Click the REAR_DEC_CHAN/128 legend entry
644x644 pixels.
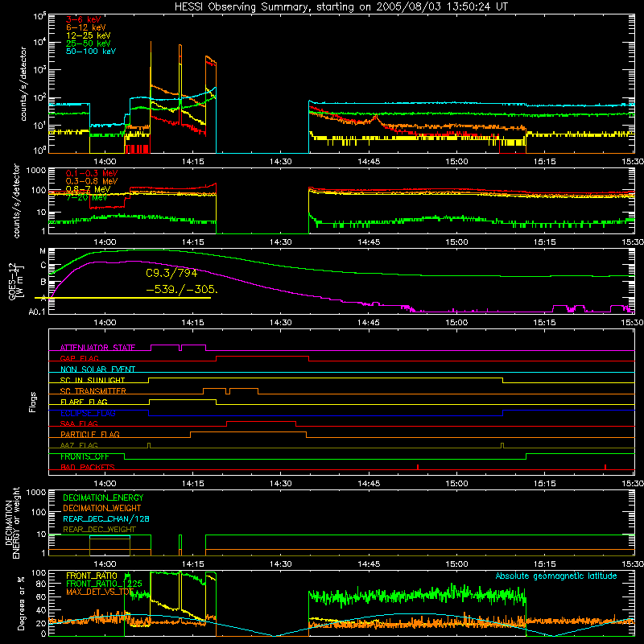[106, 518]
